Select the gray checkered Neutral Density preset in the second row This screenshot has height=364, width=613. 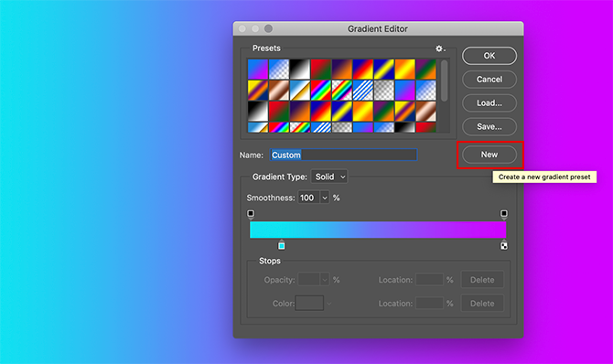(384, 91)
